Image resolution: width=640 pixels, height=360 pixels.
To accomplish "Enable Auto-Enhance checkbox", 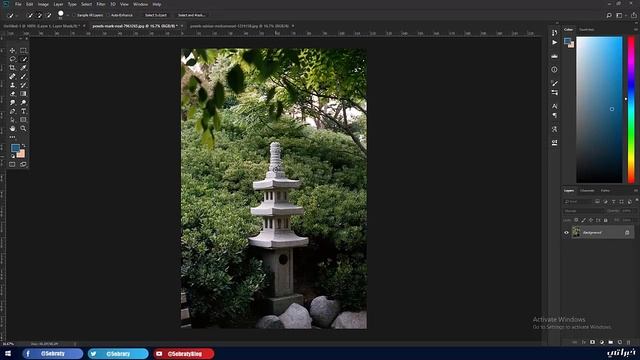I will (x=109, y=15).
